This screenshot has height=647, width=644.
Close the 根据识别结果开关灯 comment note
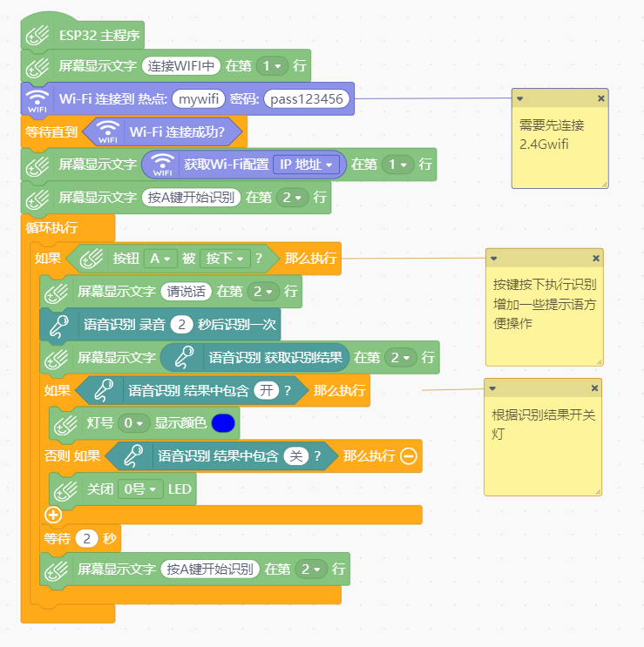pos(594,388)
